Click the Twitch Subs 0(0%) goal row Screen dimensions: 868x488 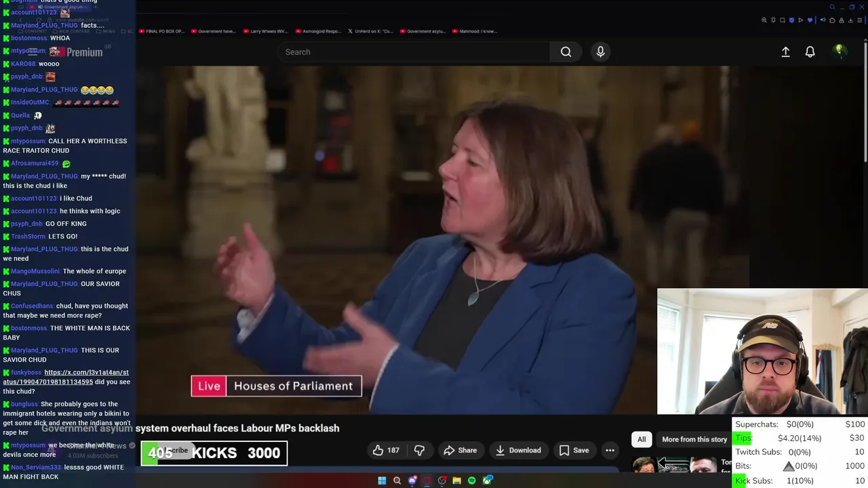(x=800, y=452)
